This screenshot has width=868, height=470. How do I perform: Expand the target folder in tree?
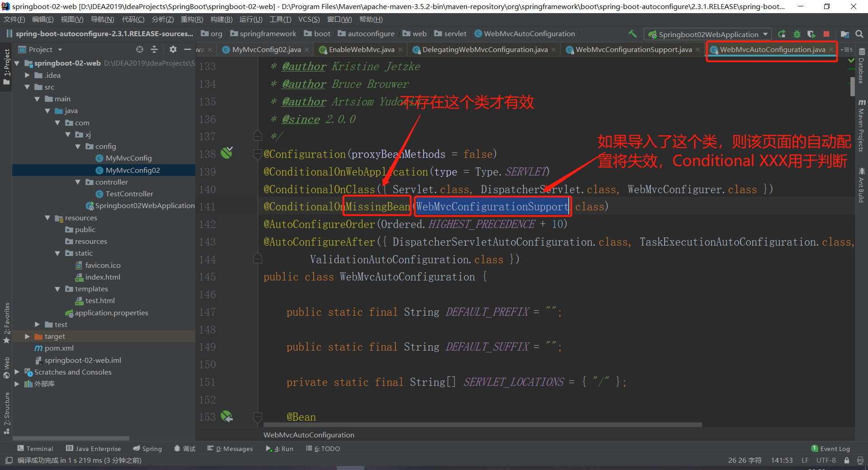coord(27,337)
